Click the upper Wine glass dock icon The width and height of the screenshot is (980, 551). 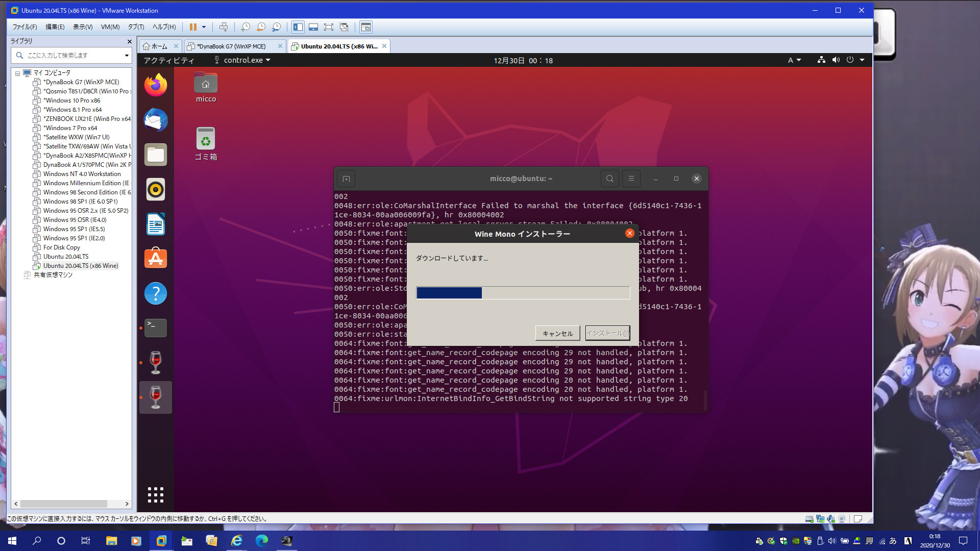pyautogui.click(x=156, y=363)
